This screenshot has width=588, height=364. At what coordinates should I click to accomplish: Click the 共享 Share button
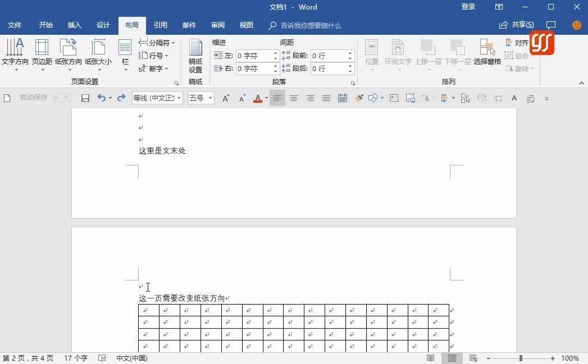click(517, 25)
